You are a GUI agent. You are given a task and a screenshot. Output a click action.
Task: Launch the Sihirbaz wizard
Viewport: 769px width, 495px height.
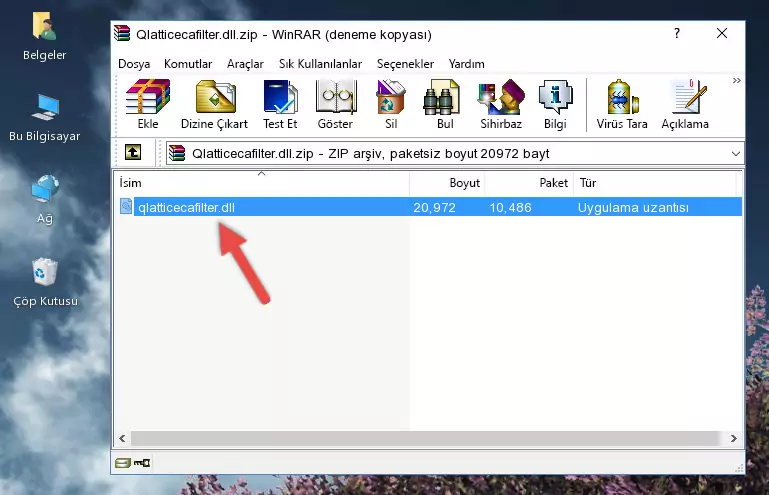[x=501, y=104]
